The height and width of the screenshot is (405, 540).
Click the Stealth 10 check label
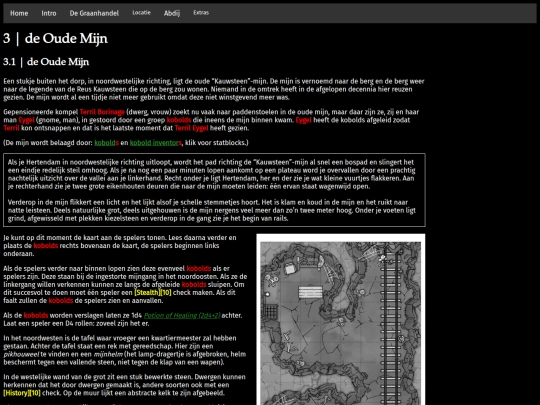tap(153, 293)
